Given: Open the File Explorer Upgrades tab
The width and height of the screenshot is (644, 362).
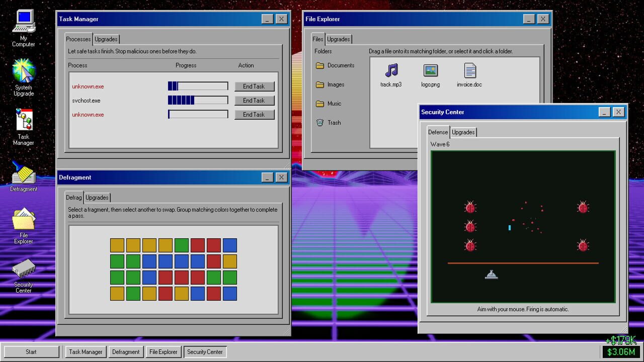Looking at the screenshot, I should pos(339,39).
